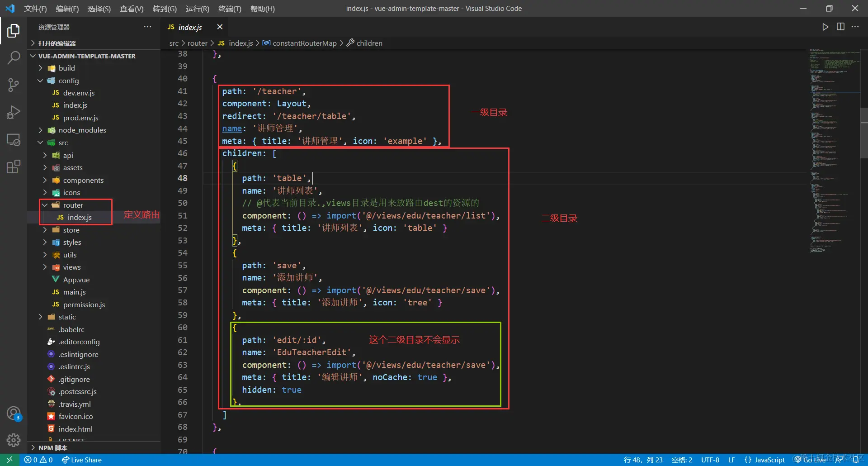Screen dimensions: 868x466
Task: Open dev.env.js in config folder
Action: (94, 93)
